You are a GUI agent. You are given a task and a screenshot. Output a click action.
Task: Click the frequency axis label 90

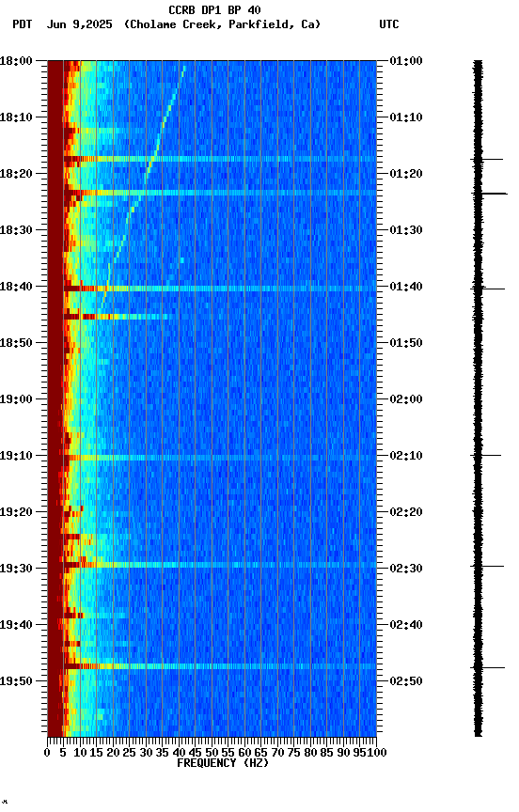tap(344, 753)
